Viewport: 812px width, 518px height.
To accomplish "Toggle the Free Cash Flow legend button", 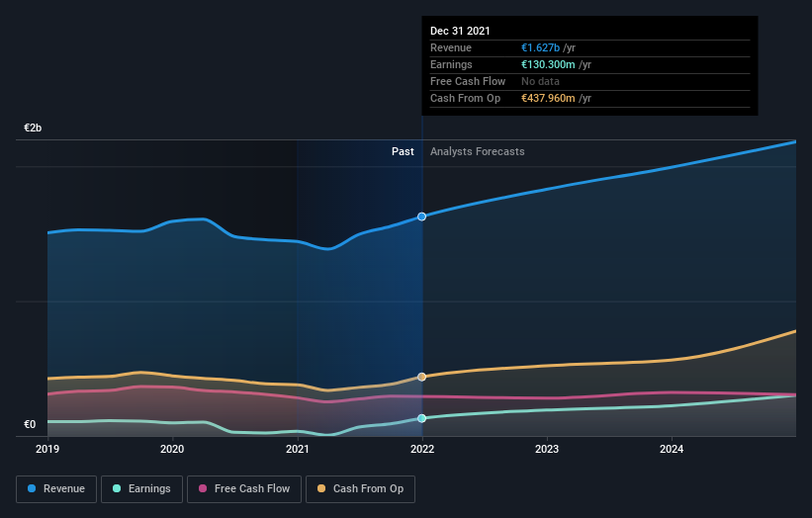I will click(x=244, y=489).
